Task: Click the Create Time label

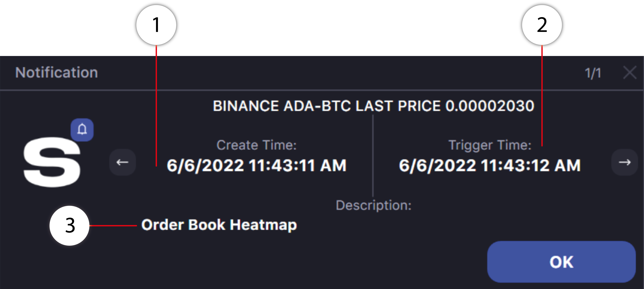Action: pos(256,145)
